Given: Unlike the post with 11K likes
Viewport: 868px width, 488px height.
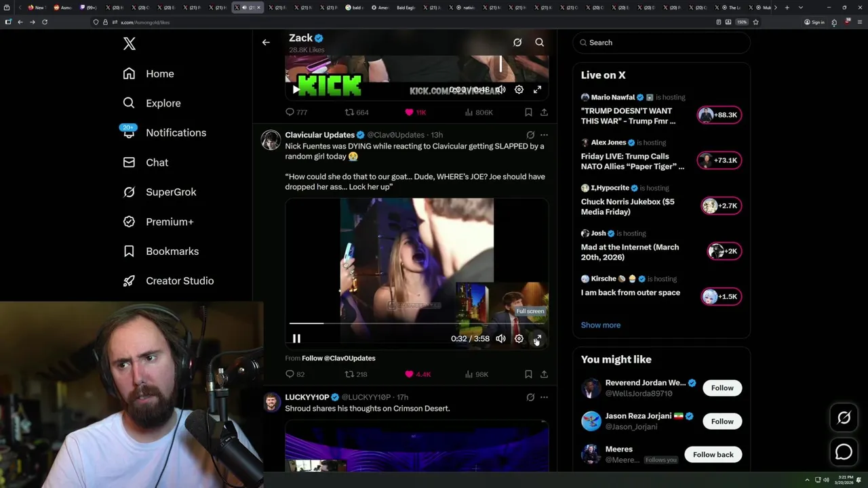Looking at the screenshot, I should pos(415,113).
